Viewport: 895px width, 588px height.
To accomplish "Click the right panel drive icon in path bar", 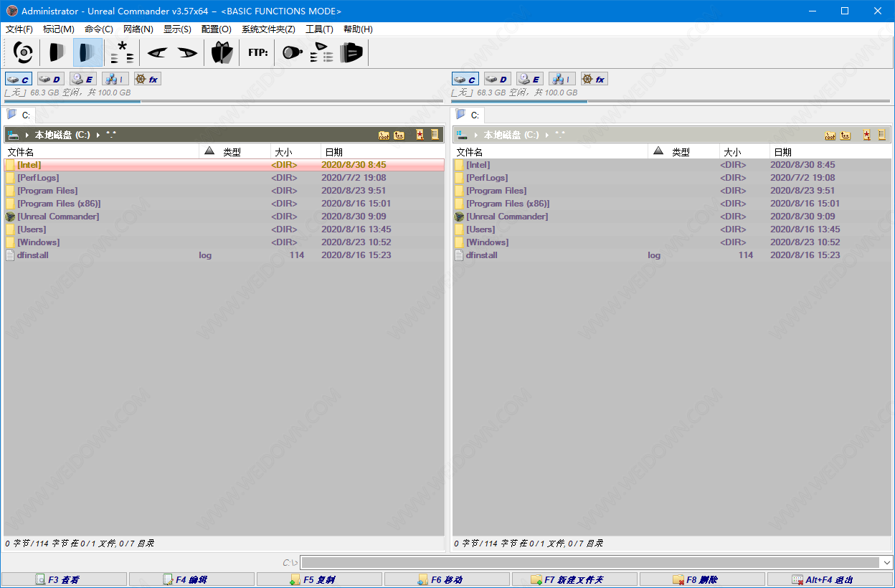I will pyautogui.click(x=462, y=135).
